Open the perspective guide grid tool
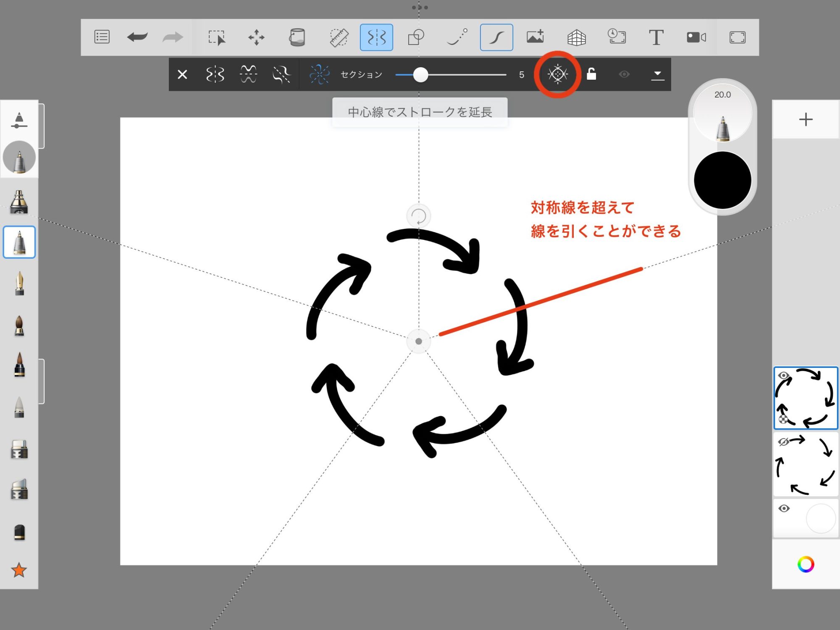 point(576,37)
